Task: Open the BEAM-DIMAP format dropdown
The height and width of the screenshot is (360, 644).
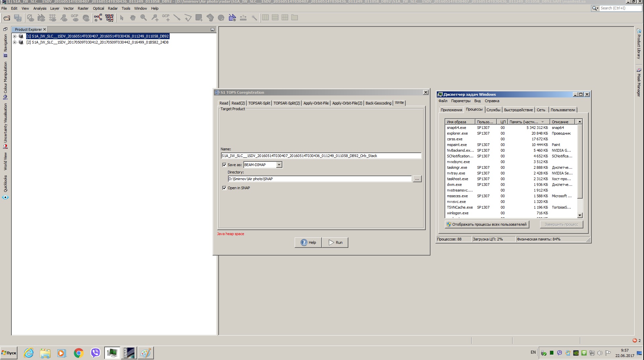Action: pyautogui.click(x=279, y=165)
